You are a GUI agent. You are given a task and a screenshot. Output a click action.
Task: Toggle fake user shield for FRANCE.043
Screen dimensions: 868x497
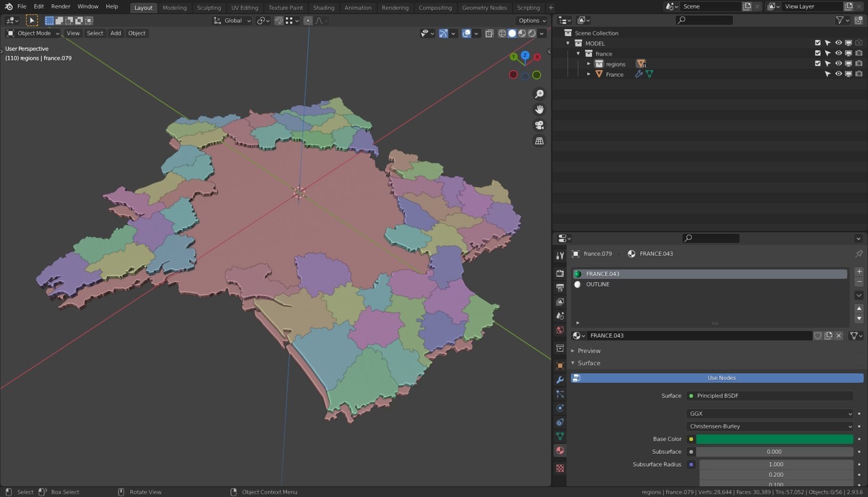click(818, 335)
